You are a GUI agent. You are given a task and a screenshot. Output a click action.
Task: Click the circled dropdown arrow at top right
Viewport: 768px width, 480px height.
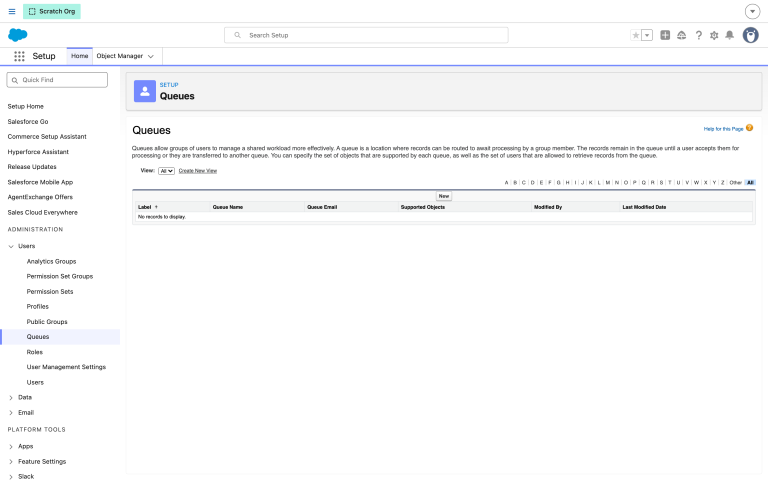click(x=752, y=11)
